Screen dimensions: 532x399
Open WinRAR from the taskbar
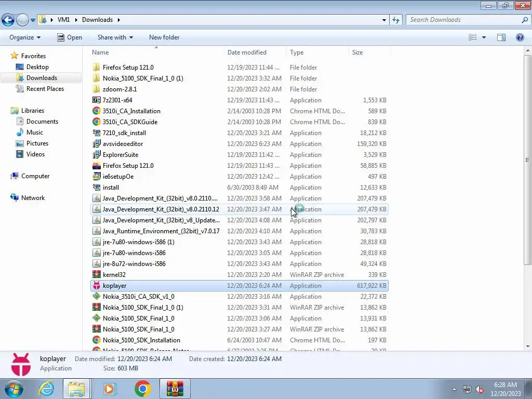175,389
